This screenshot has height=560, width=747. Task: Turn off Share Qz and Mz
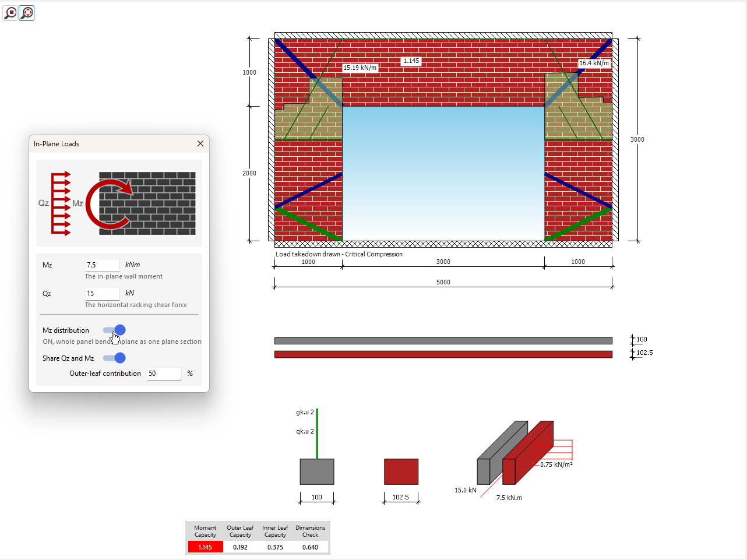click(115, 358)
